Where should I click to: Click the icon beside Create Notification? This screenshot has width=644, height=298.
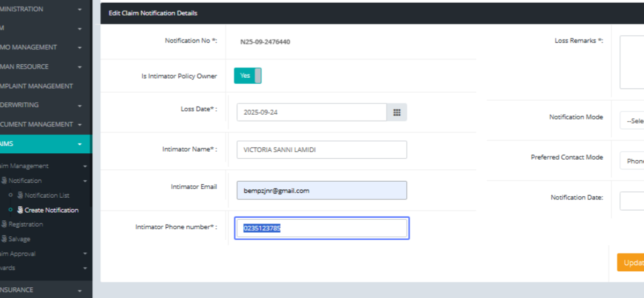[20, 210]
